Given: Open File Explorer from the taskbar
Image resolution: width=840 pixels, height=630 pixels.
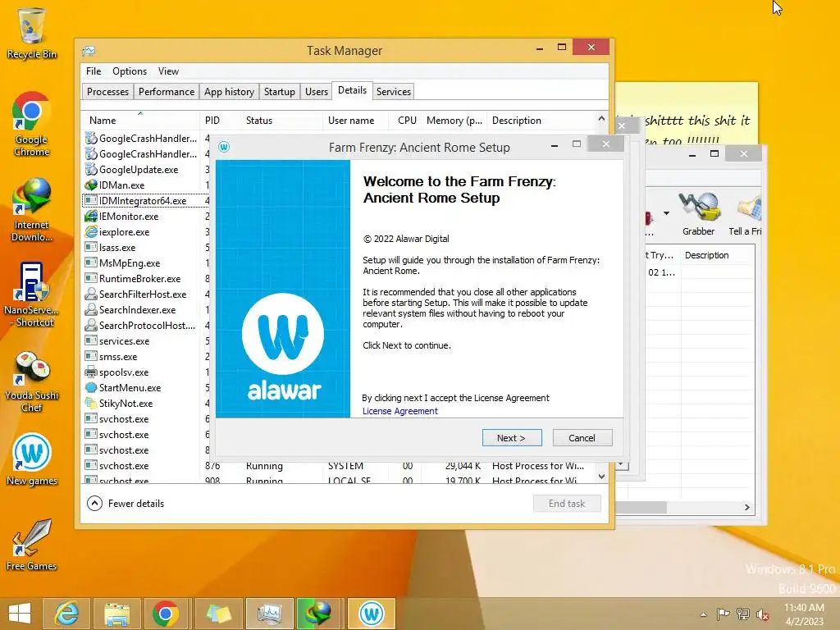Looking at the screenshot, I should click(x=116, y=614).
